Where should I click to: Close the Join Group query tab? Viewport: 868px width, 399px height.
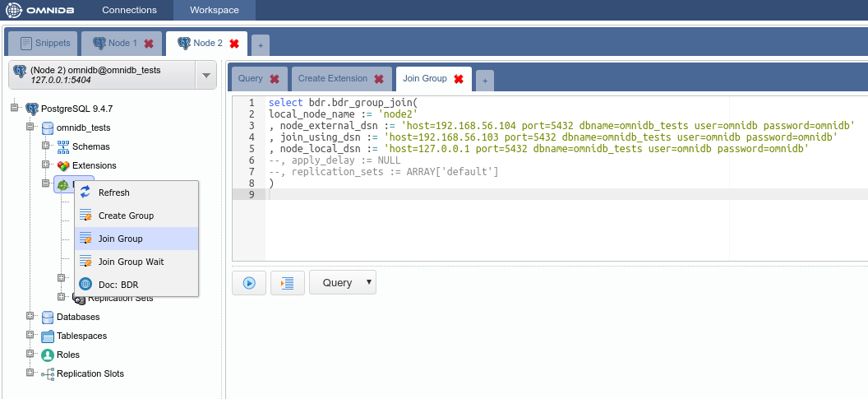[x=459, y=79]
